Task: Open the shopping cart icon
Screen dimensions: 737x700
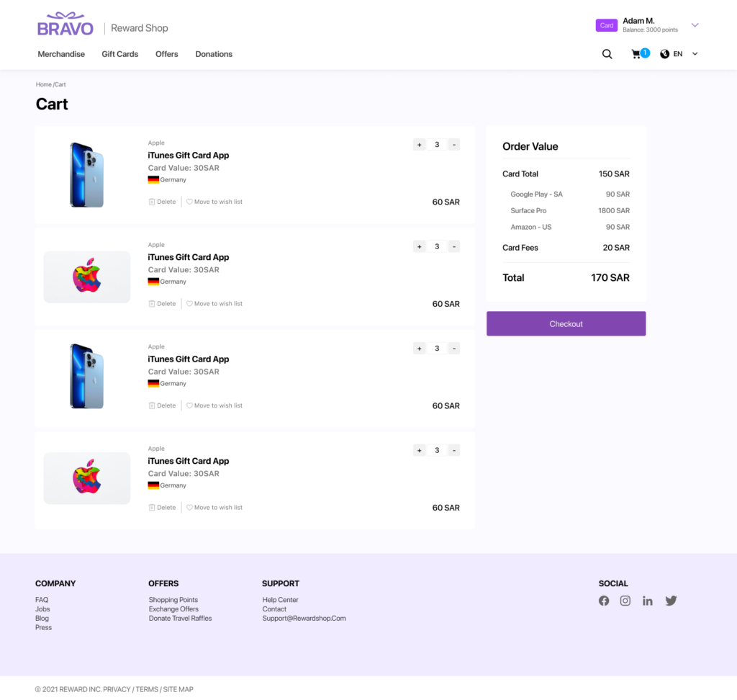Action: tap(636, 54)
